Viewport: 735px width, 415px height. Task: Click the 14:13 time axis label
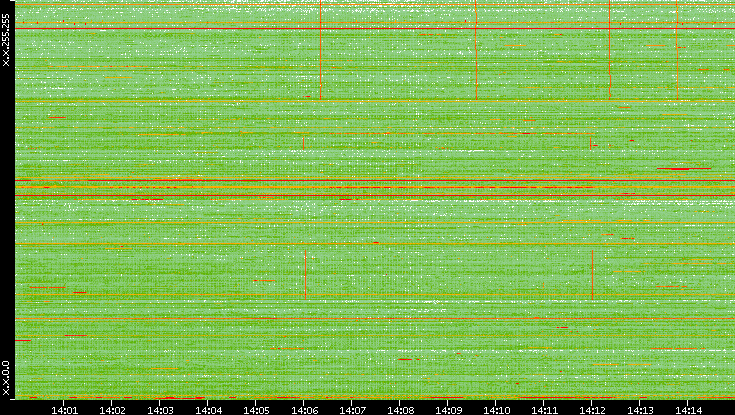point(640,410)
